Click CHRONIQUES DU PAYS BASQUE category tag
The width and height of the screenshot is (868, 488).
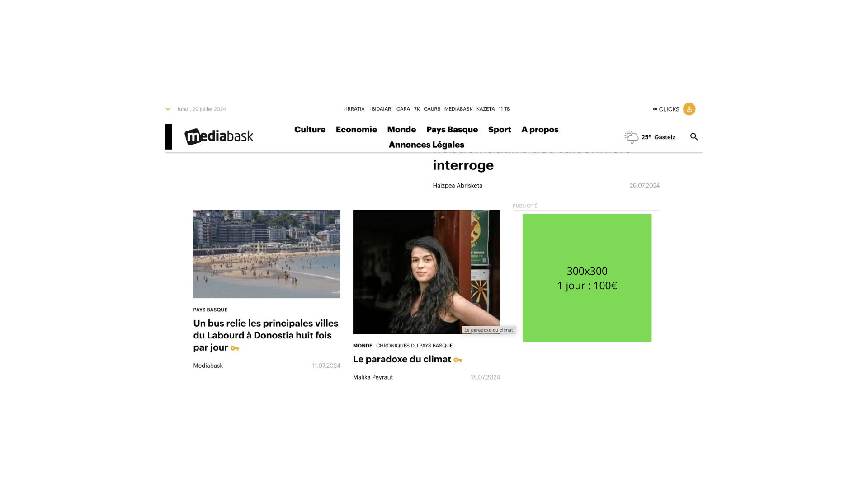pos(414,346)
